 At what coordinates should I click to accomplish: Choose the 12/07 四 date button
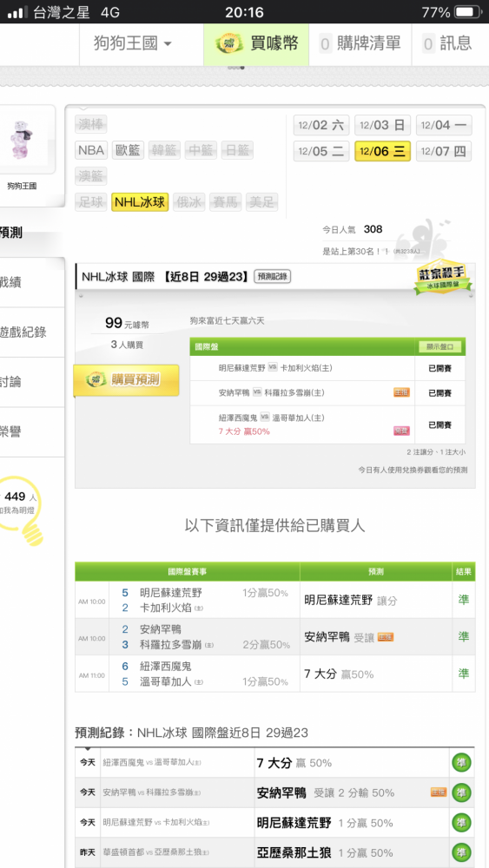click(x=444, y=151)
